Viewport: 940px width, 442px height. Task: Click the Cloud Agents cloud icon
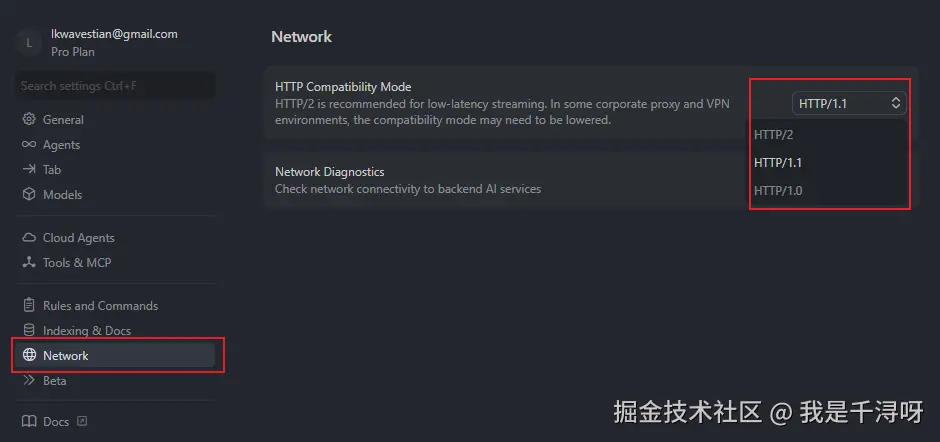[x=29, y=238]
